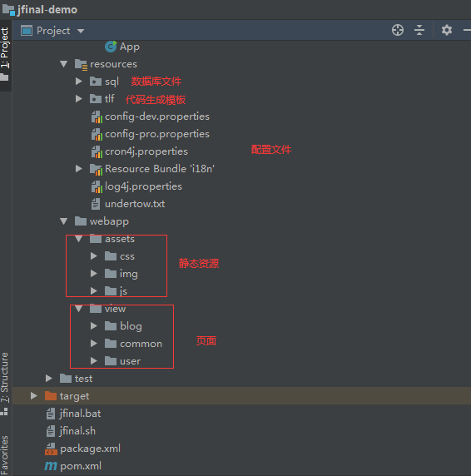Select the assets folder label
The image size is (471, 476).
[x=120, y=239]
